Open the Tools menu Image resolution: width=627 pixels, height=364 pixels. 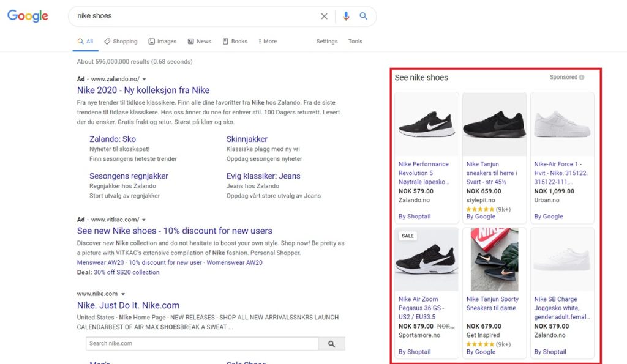pos(355,41)
